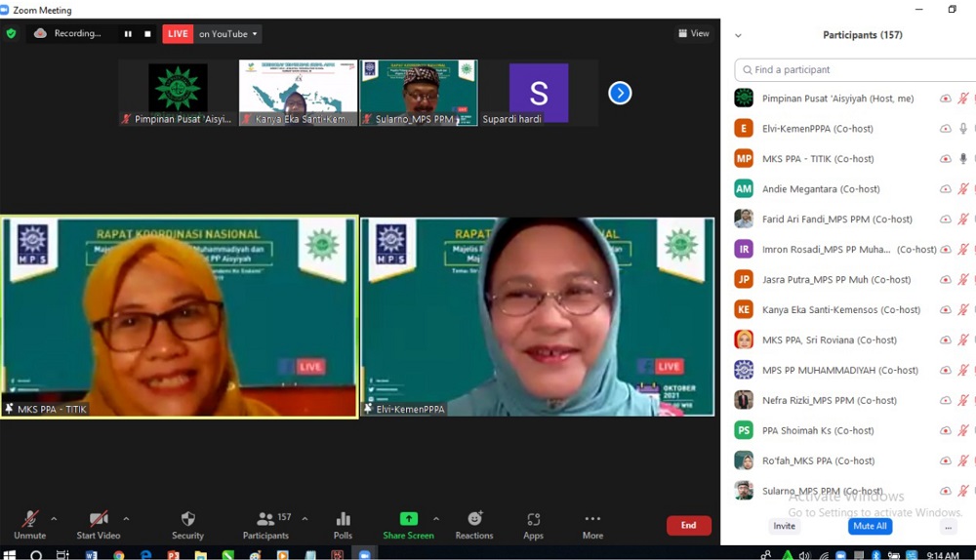Collapse the Participants panel chevron
976x560 pixels.
tap(738, 35)
